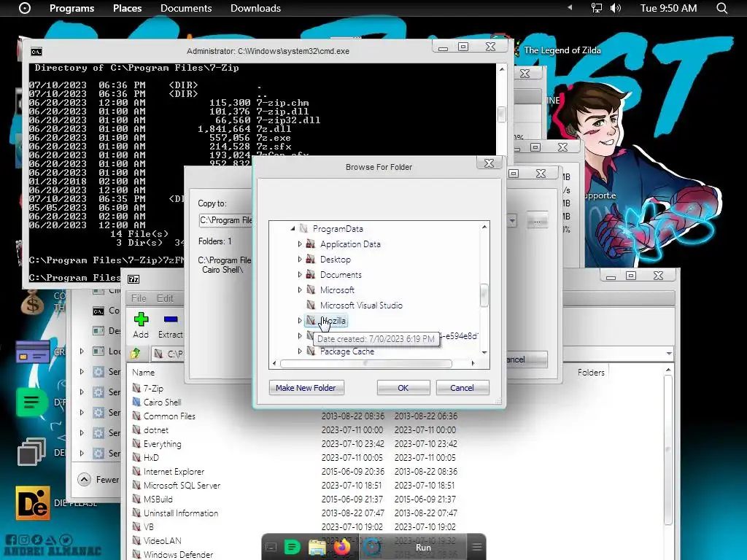The width and height of the screenshot is (747, 560).
Task: Click the Copy to path input field
Action: tap(225, 220)
